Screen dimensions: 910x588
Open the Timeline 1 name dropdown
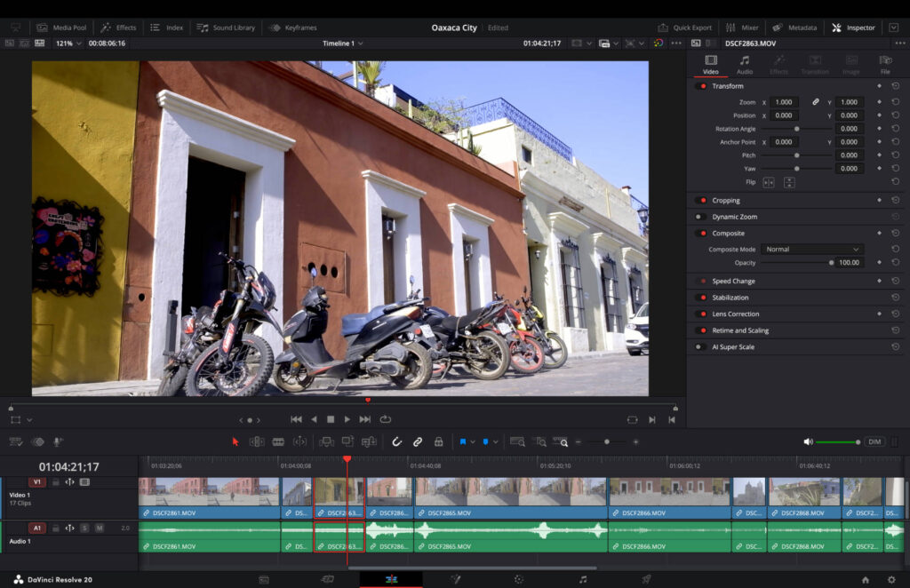pyautogui.click(x=343, y=43)
